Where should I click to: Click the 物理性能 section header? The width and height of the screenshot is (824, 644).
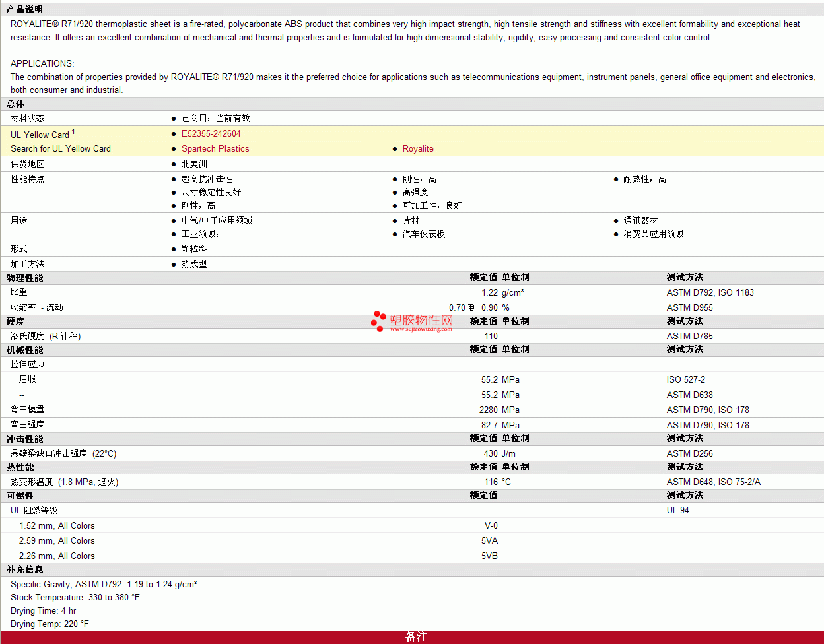(24, 278)
